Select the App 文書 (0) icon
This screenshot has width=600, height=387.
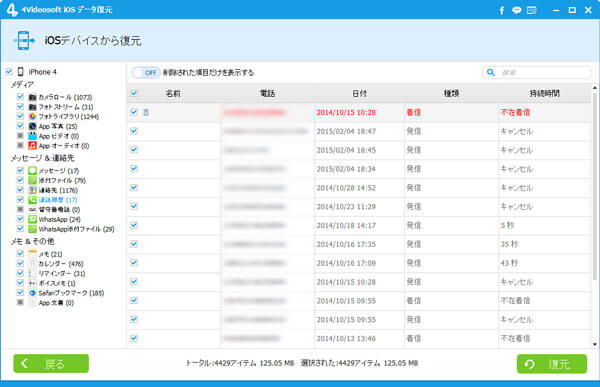point(33,303)
